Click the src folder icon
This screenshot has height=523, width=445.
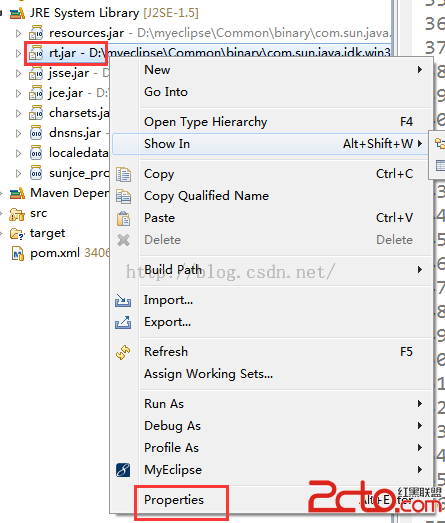[17, 214]
